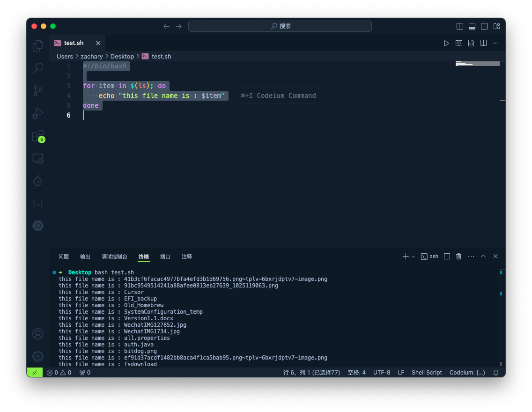This screenshot has width=532, height=412.
Task: Switch to the 问题 panel tab
Action: [x=64, y=257]
